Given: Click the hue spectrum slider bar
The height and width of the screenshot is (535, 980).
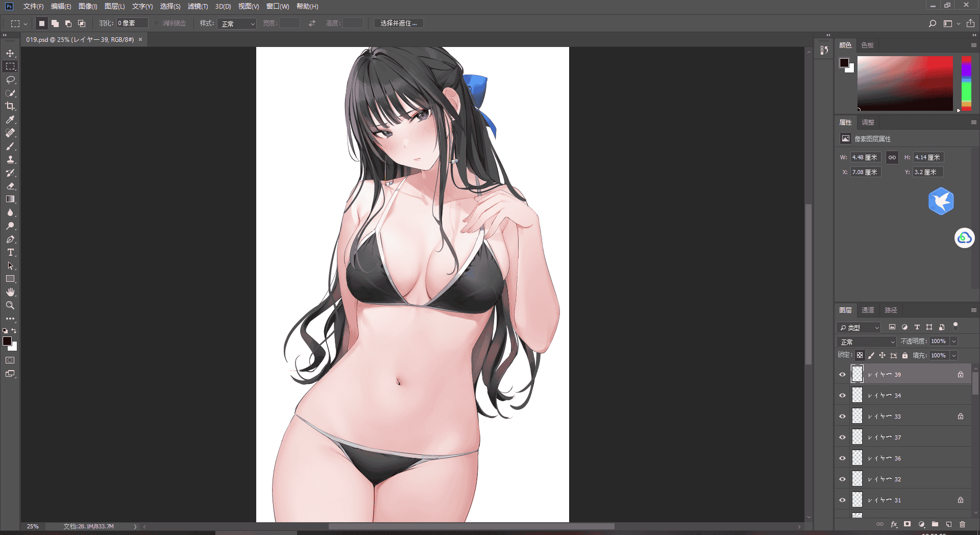Looking at the screenshot, I should coord(966,83).
